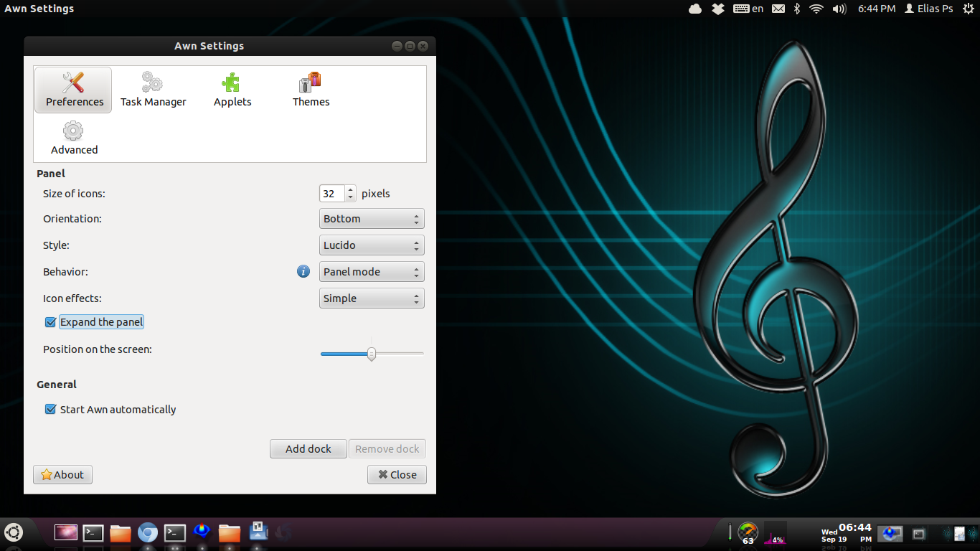This screenshot has height=551, width=980.
Task: Open the Themes section
Action: point(311,90)
